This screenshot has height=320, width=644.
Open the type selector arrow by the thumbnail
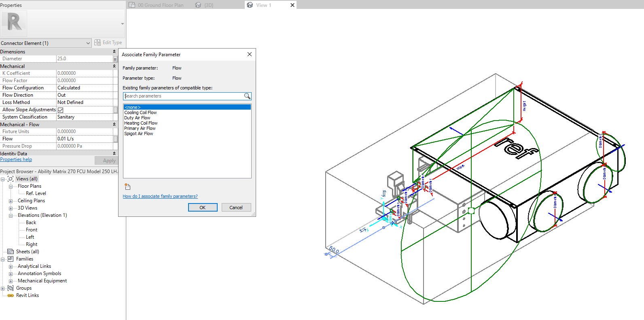122,24
